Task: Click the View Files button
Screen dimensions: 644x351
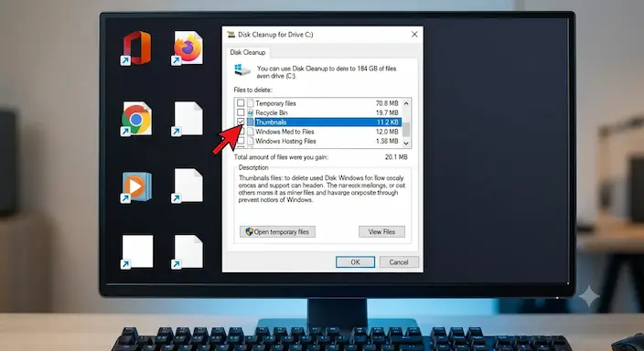Action: (381, 231)
